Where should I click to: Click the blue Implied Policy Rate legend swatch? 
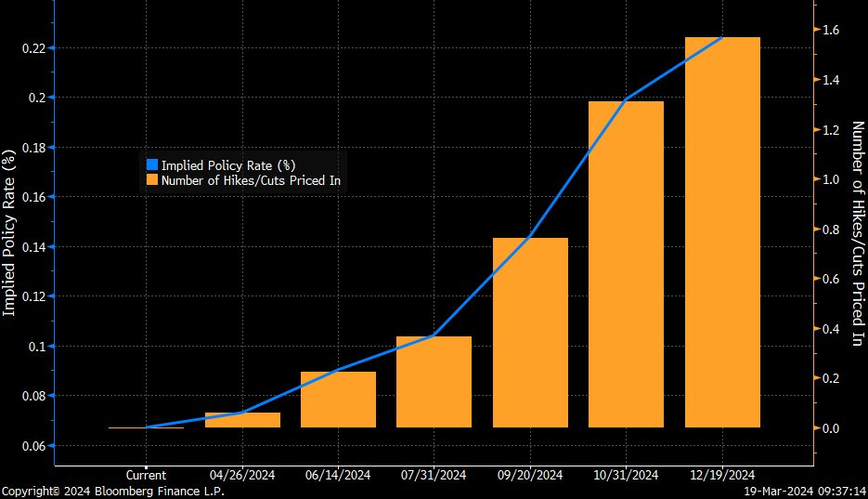[x=151, y=164]
